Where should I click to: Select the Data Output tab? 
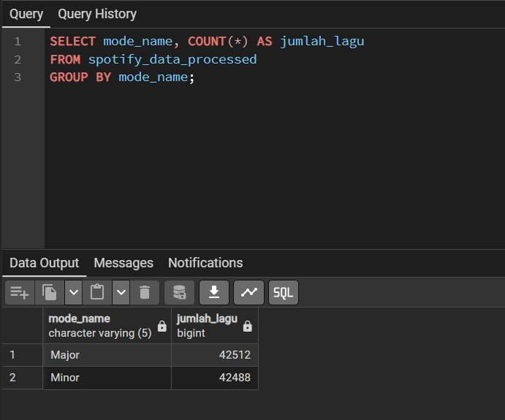coord(44,263)
